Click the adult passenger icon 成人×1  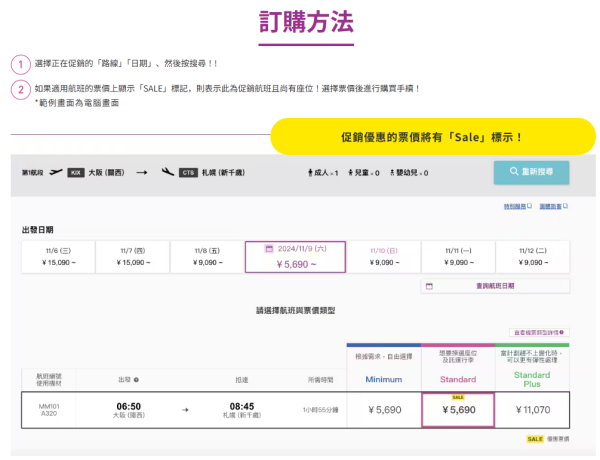point(310,173)
